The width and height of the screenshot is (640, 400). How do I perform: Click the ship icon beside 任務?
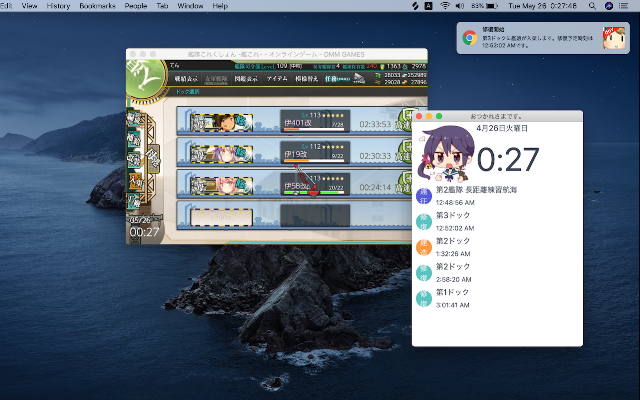point(359,78)
